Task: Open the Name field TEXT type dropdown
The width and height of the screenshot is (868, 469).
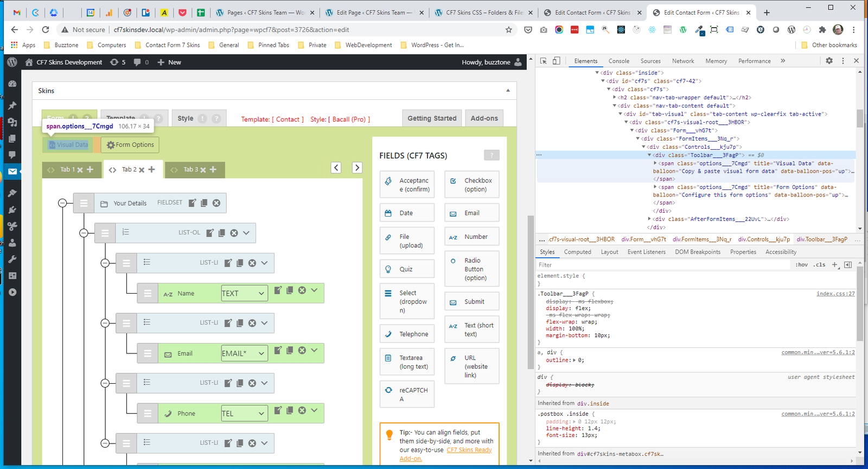Action: (x=244, y=293)
